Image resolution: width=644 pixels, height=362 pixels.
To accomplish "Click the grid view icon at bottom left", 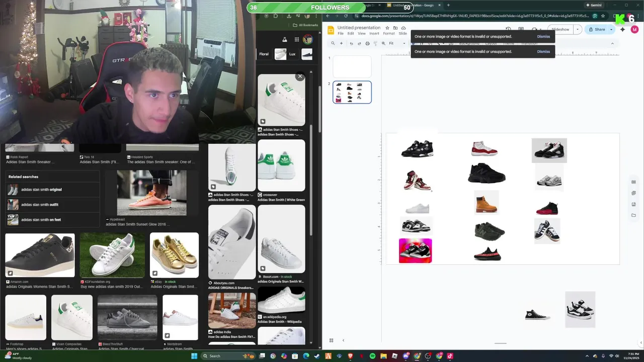I will (x=331, y=340).
